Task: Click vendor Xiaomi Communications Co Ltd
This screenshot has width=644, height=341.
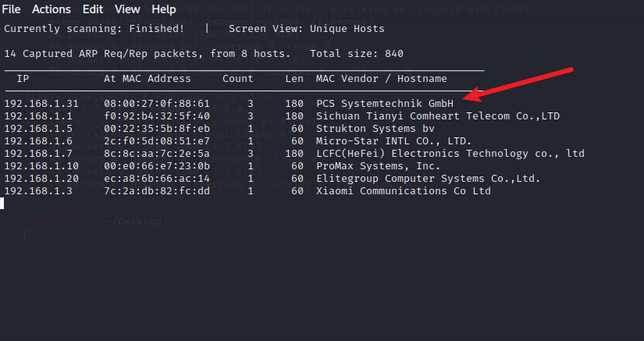Action: tap(404, 191)
